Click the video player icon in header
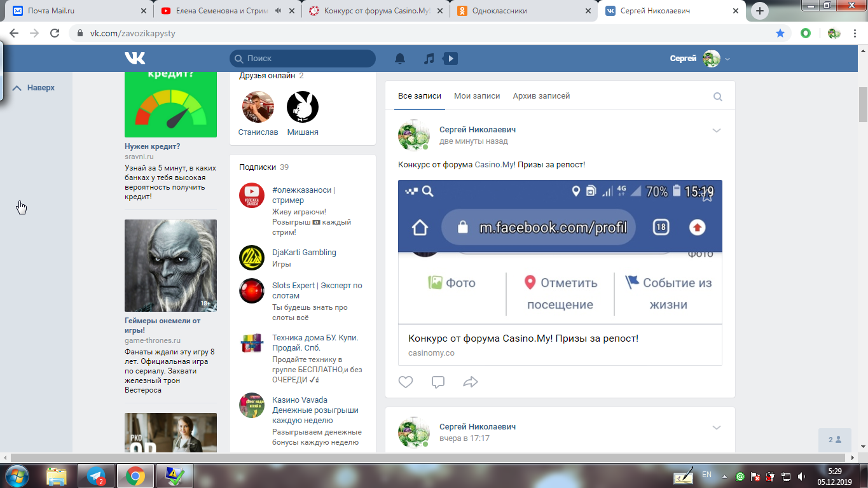 450,59
